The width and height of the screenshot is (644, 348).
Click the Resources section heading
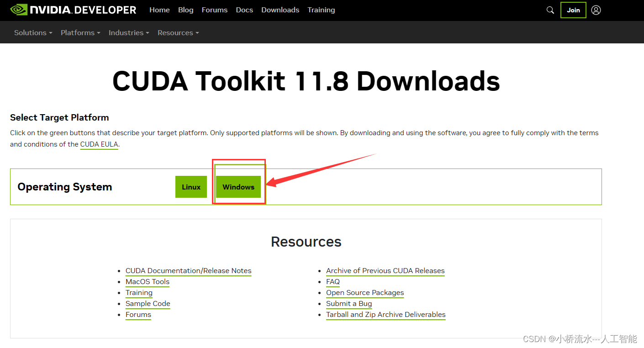pyautogui.click(x=306, y=242)
